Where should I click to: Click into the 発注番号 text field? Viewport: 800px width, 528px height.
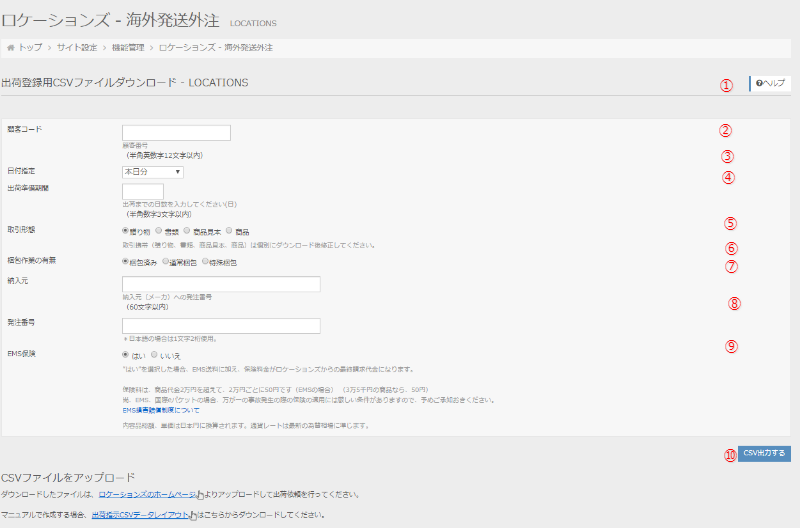point(221,326)
